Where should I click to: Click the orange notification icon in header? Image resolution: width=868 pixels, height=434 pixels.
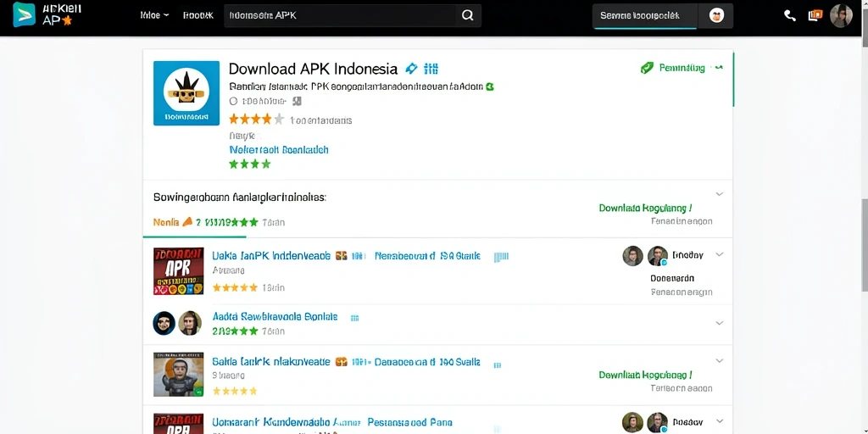point(815,15)
